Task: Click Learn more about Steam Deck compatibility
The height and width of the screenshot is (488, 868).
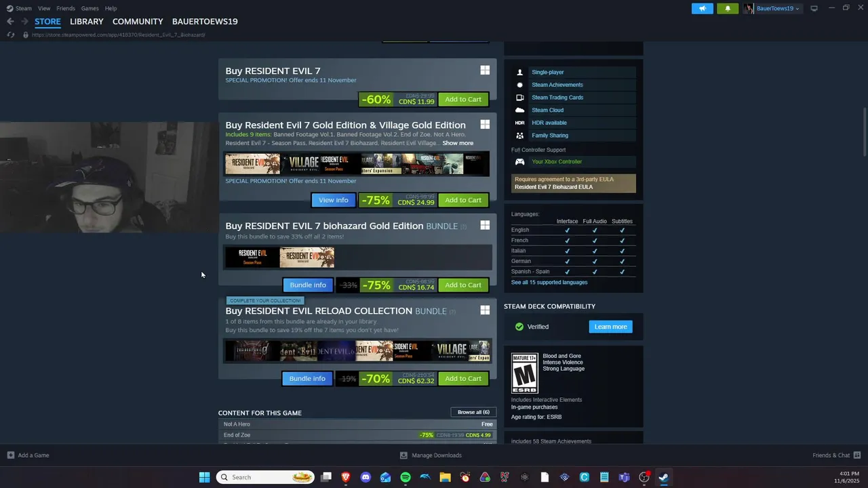Action: 610,327
